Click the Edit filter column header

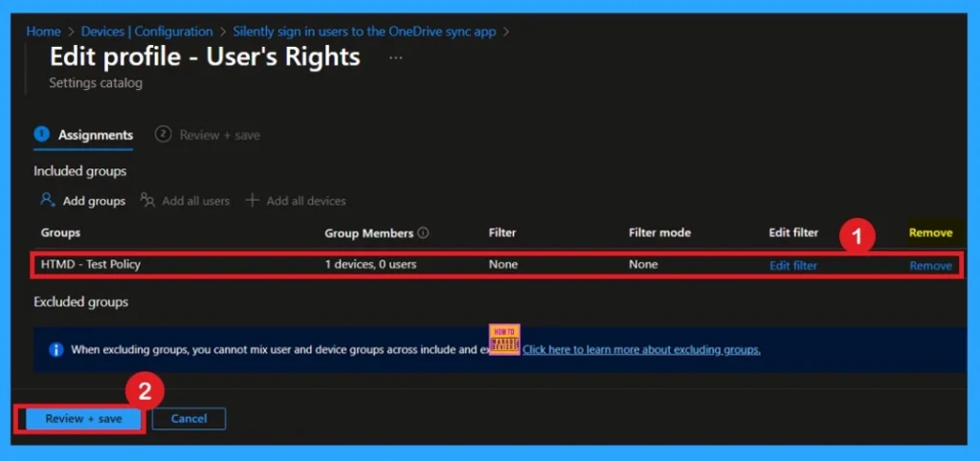[x=793, y=233]
